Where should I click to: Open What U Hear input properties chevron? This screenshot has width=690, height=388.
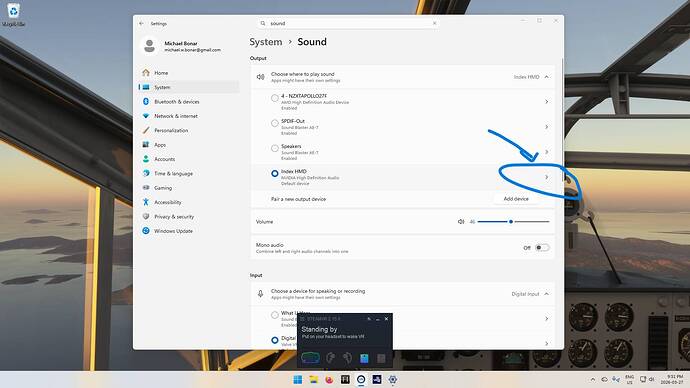point(547,318)
